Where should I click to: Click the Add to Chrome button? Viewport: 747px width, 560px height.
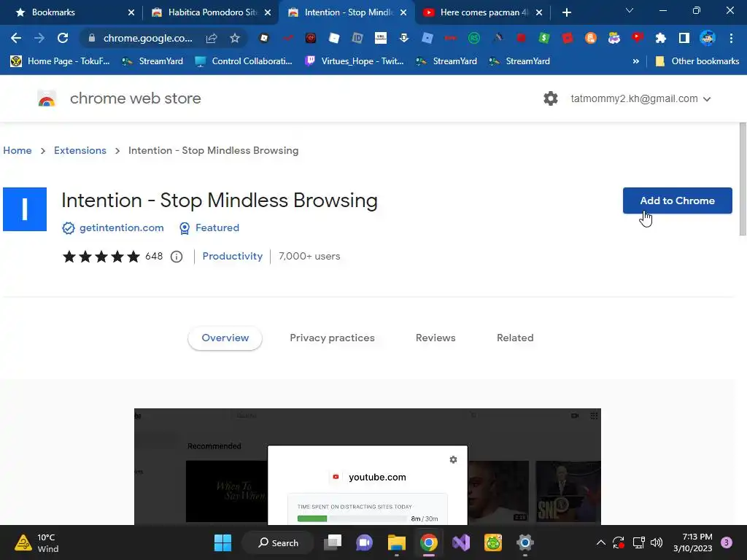677,201
